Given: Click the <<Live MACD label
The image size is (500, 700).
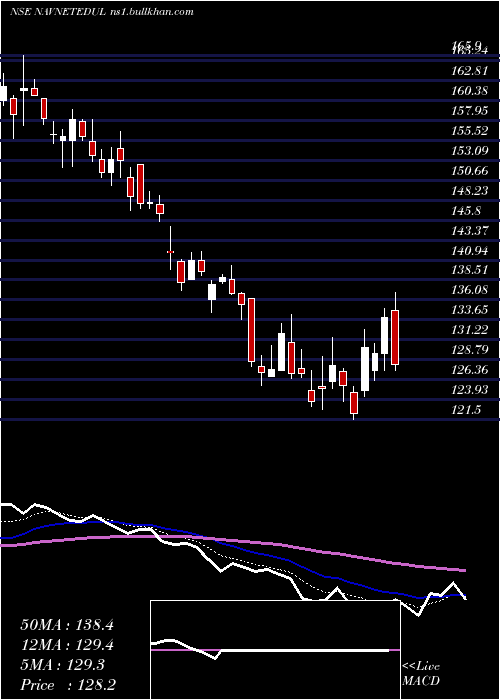Looking at the screenshot, I should point(421,673).
